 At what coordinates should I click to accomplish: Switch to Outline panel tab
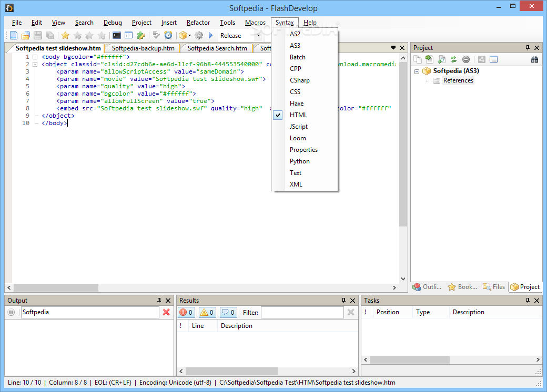coord(428,287)
